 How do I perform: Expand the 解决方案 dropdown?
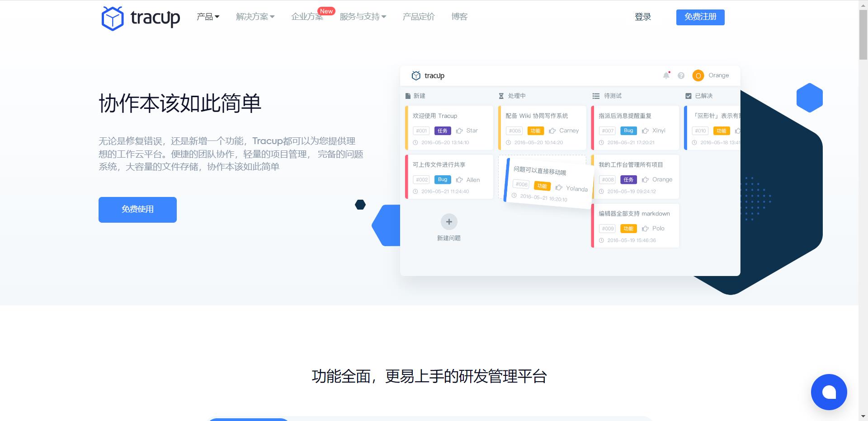[x=255, y=17]
